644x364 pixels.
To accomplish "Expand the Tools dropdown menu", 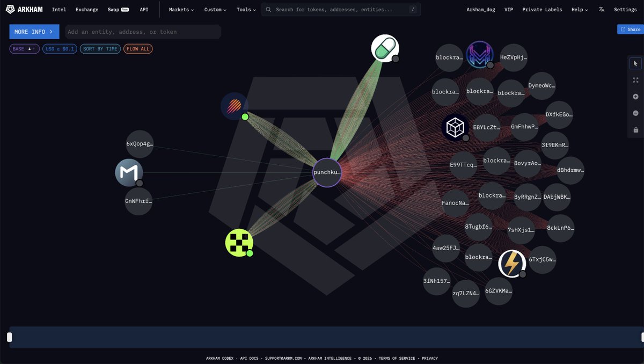I will [246, 10].
